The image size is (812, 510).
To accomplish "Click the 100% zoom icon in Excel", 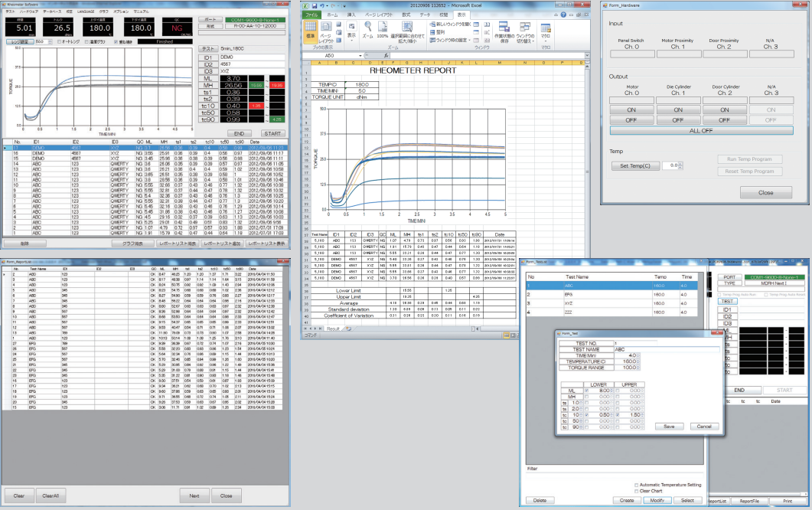I will coord(383,26).
